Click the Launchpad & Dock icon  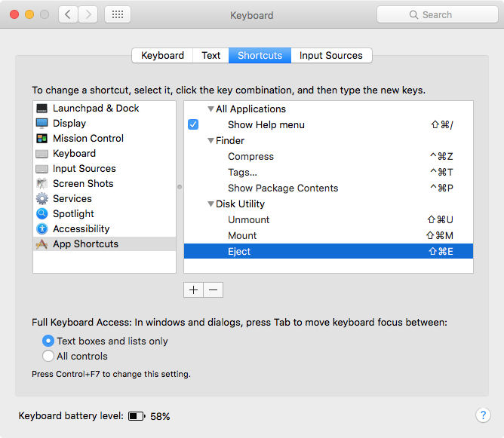(41, 109)
